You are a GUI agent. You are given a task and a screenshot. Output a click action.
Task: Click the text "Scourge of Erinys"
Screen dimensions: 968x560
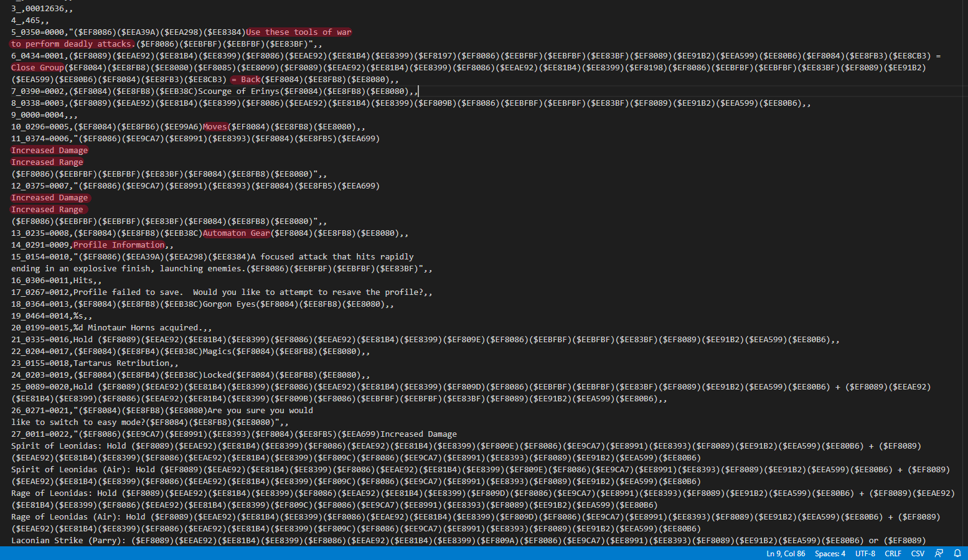pyautogui.click(x=238, y=91)
